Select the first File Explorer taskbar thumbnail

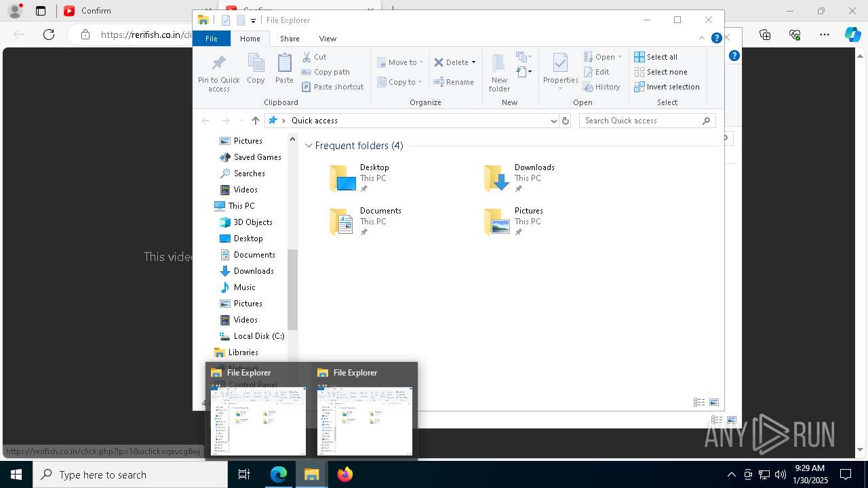258,412
